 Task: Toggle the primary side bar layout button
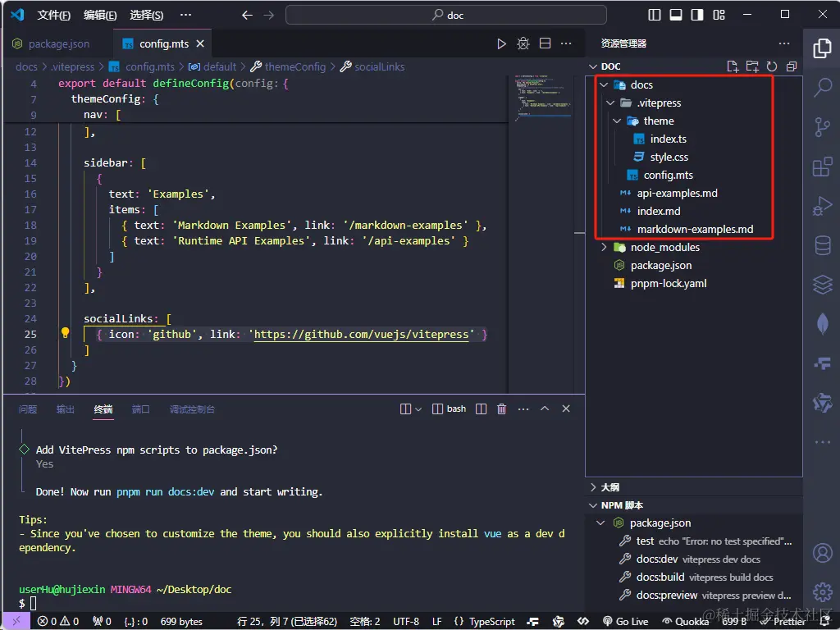tap(654, 15)
